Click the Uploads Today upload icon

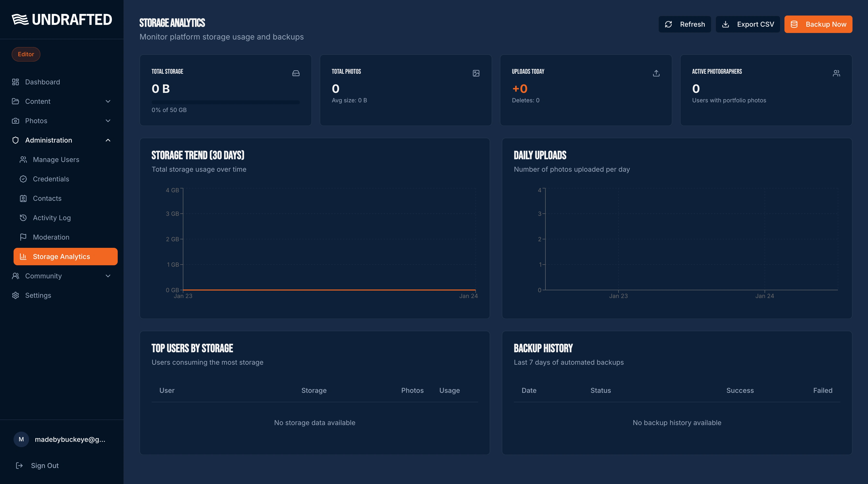pyautogui.click(x=656, y=73)
